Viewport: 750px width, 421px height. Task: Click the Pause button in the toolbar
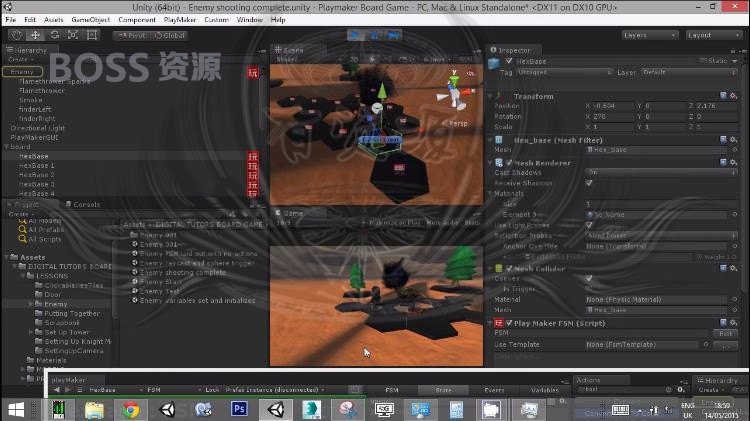coord(374,35)
